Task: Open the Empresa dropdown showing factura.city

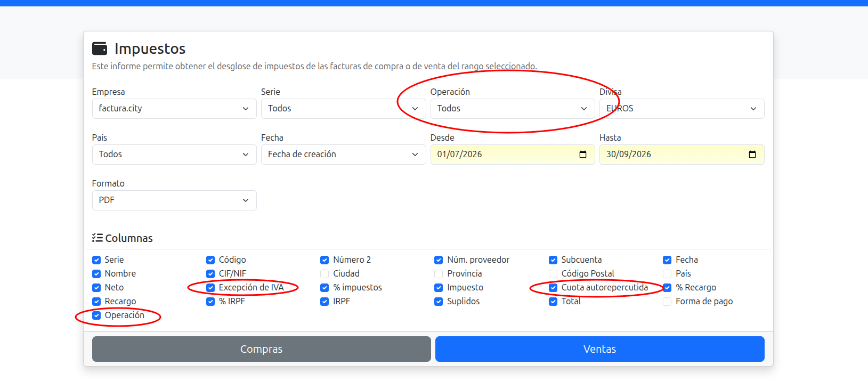Action: pyautogui.click(x=174, y=109)
